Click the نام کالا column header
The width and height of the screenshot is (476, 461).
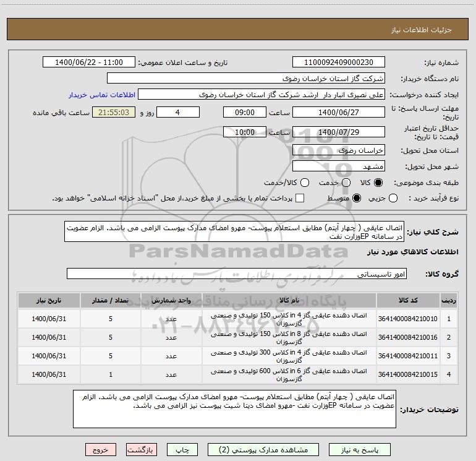point(289,301)
